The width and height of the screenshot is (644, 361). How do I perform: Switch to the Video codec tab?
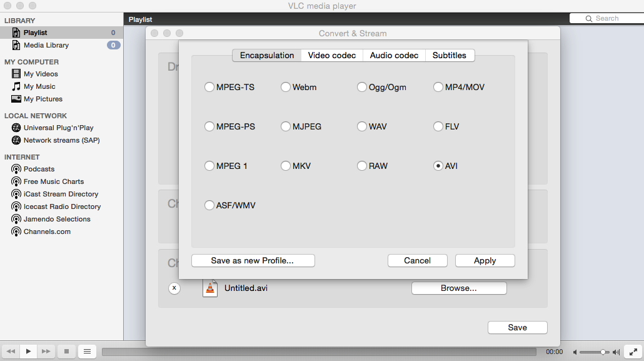click(332, 56)
